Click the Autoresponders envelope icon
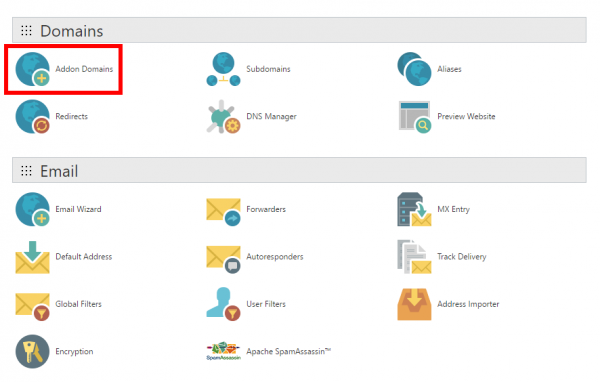Screen dimensions: 600x382 (223, 259)
